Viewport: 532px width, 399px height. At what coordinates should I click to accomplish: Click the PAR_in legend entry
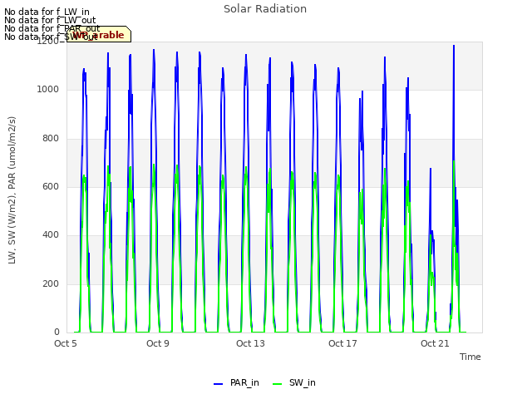[x=236, y=382]
